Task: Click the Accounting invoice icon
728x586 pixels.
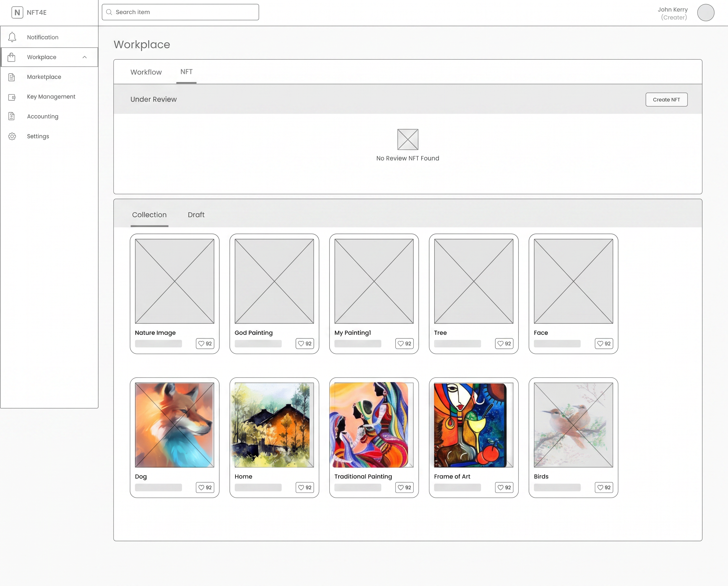Action: pyautogui.click(x=11, y=117)
